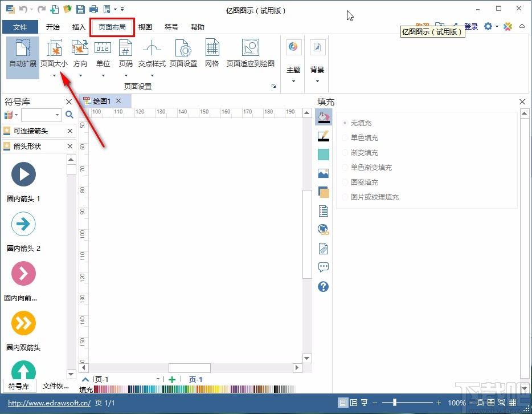Expand the 背景 dropdown arrow
532x414 pixels.
pyautogui.click(x=318, y=81)
